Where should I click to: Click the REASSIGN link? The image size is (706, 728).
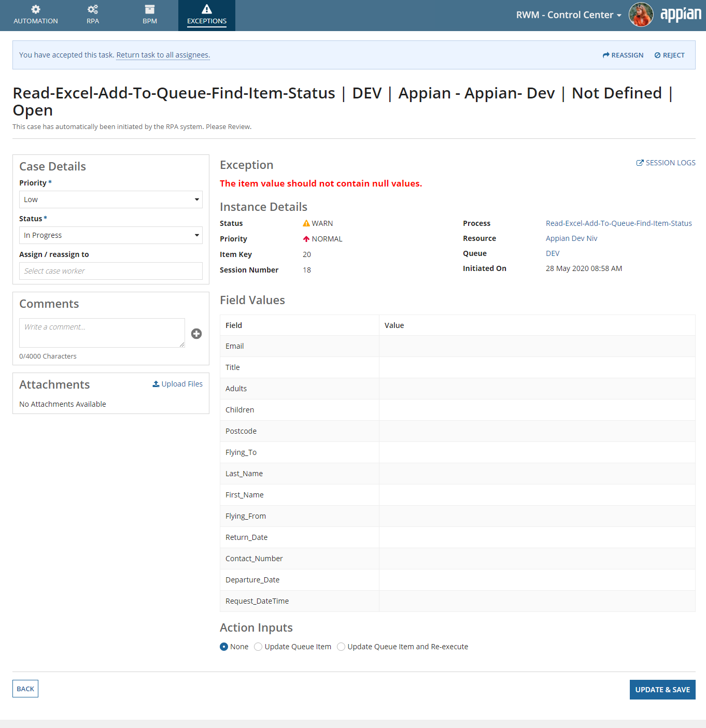click(623, 55)
